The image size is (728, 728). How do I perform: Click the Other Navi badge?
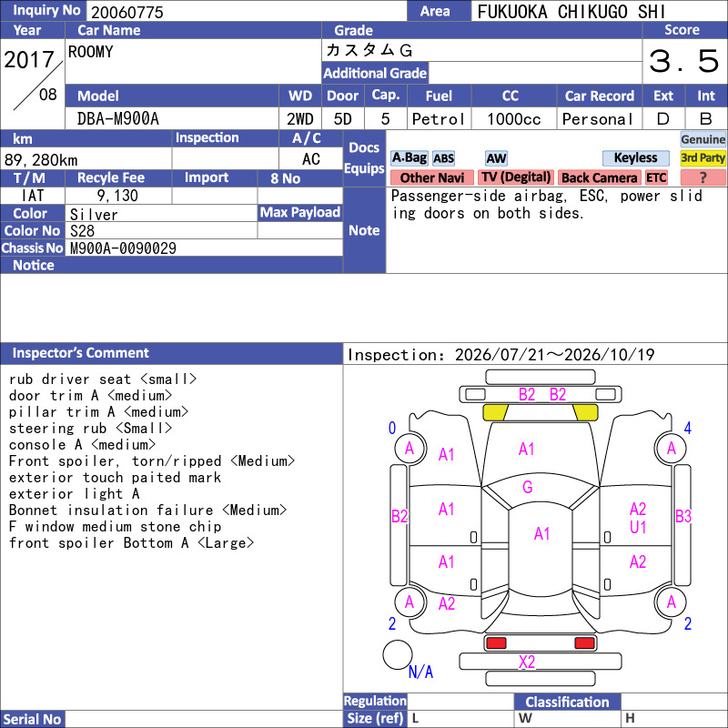click(431, 177)
